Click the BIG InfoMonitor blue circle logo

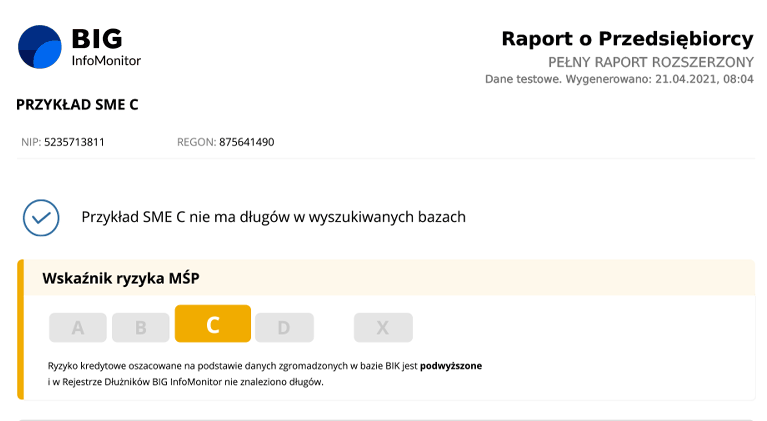40,47
